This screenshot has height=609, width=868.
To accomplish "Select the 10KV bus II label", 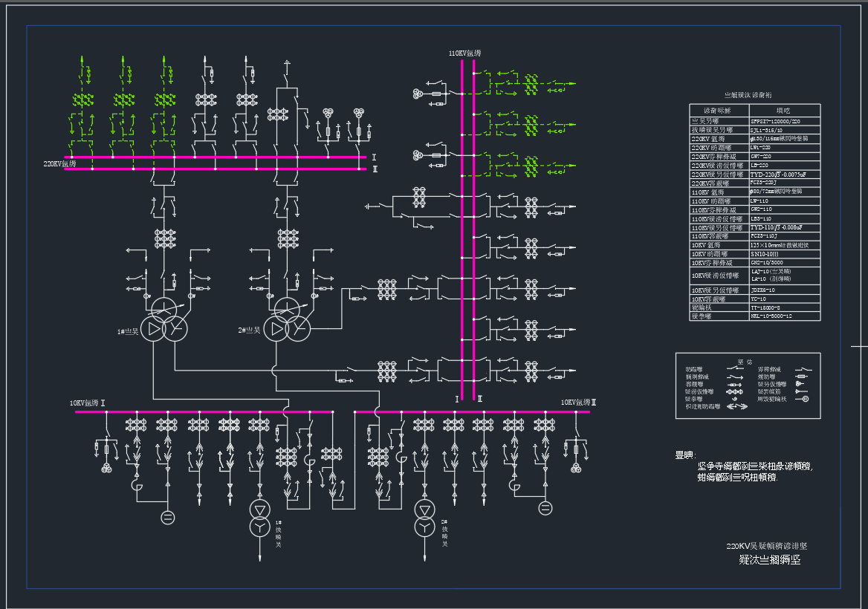I will tap(579, 402).
